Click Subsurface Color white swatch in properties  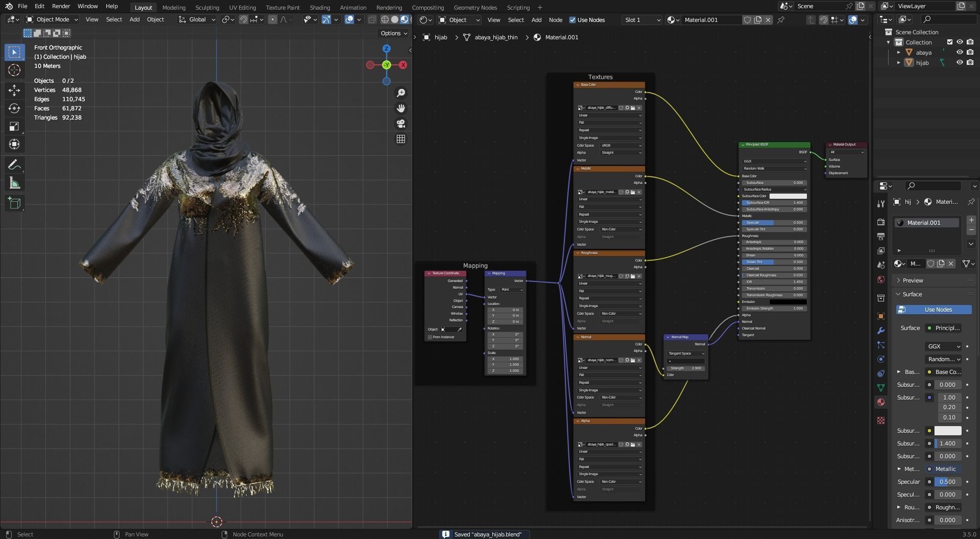(948, 431)
